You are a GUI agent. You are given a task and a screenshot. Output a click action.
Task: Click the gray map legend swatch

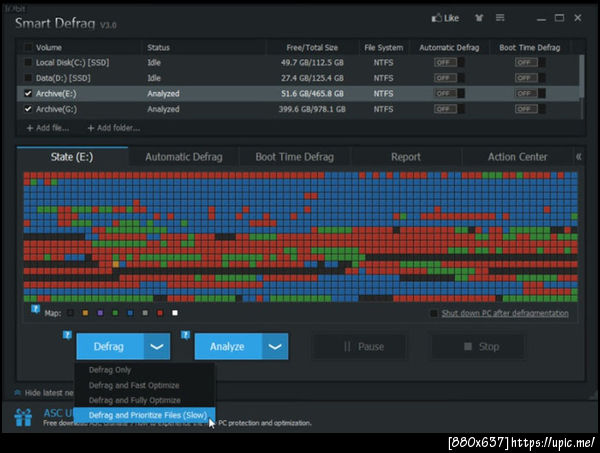pyautogui.click(x=145, y=313)
